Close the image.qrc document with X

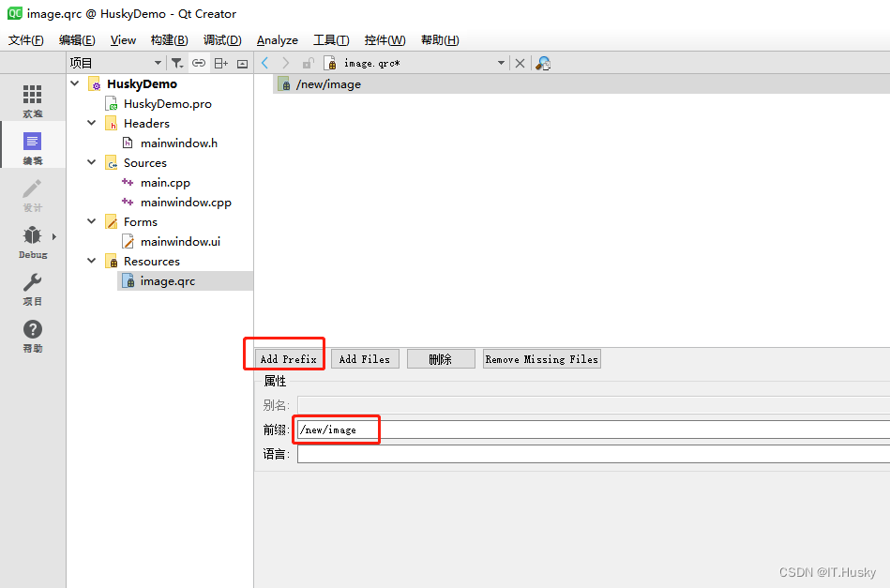(x=520, y=63)
